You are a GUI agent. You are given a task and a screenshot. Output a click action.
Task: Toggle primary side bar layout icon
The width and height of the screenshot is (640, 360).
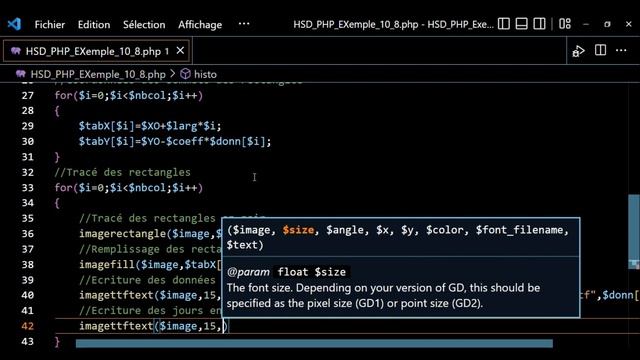(504, 24)
